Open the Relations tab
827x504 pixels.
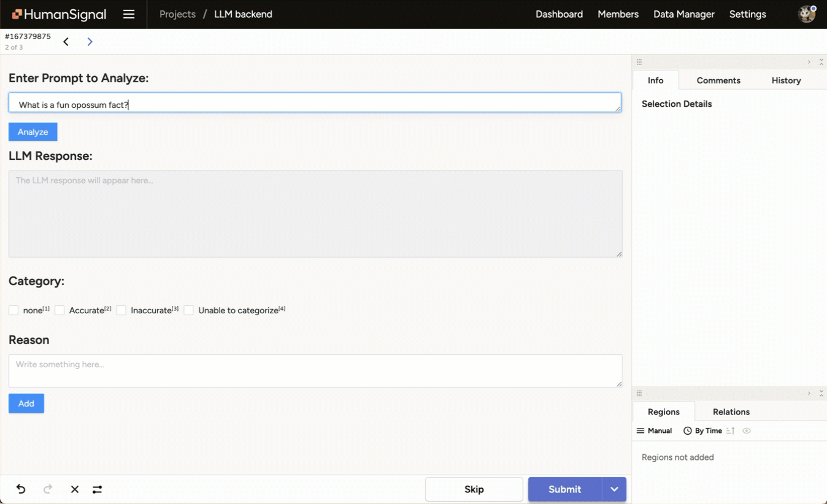[x=730, y=411]
